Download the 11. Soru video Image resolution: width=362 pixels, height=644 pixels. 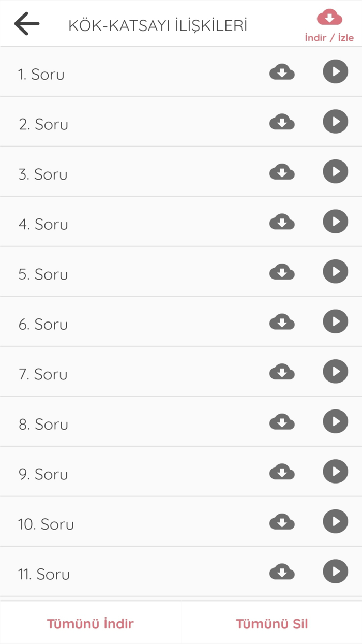[282, 572]
